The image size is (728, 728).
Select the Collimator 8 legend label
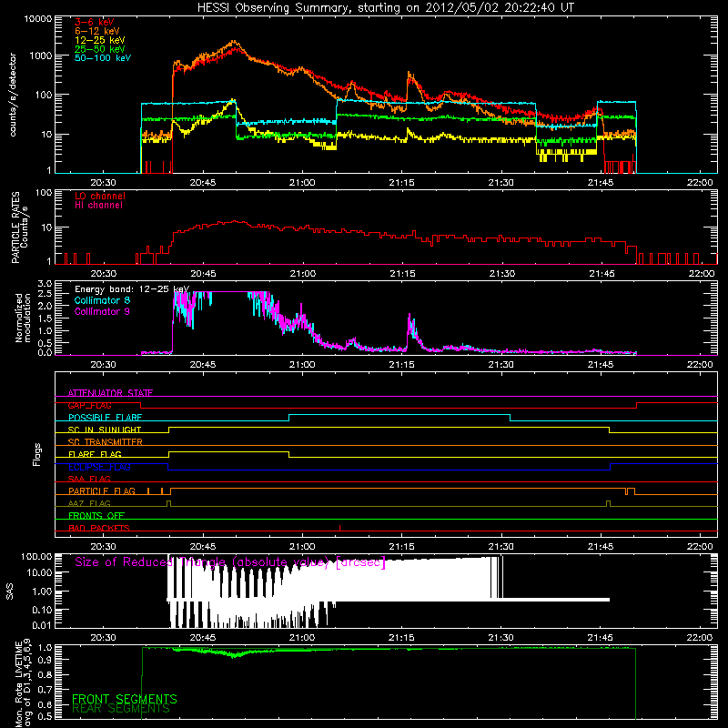tap(102, 300)
